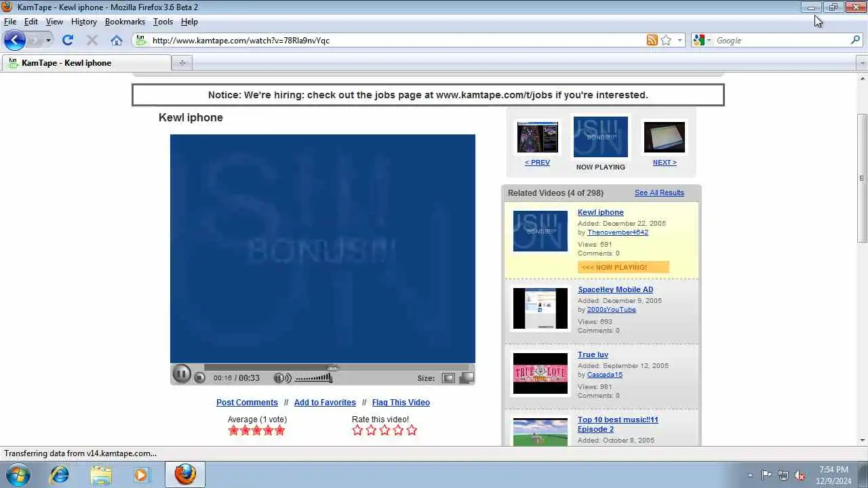Click the page vertical scrollbar thumb
868x488 pixels.
coord(862,178)
